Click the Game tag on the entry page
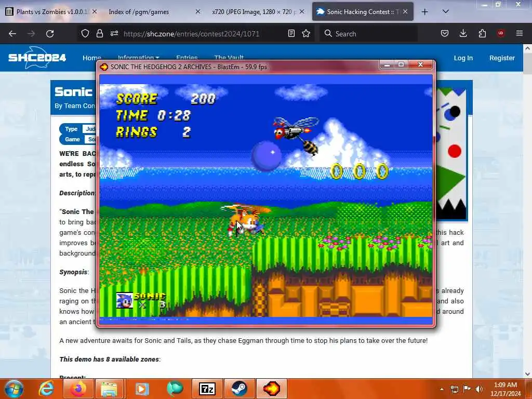532x399 pixels. (x=72, y=139)
